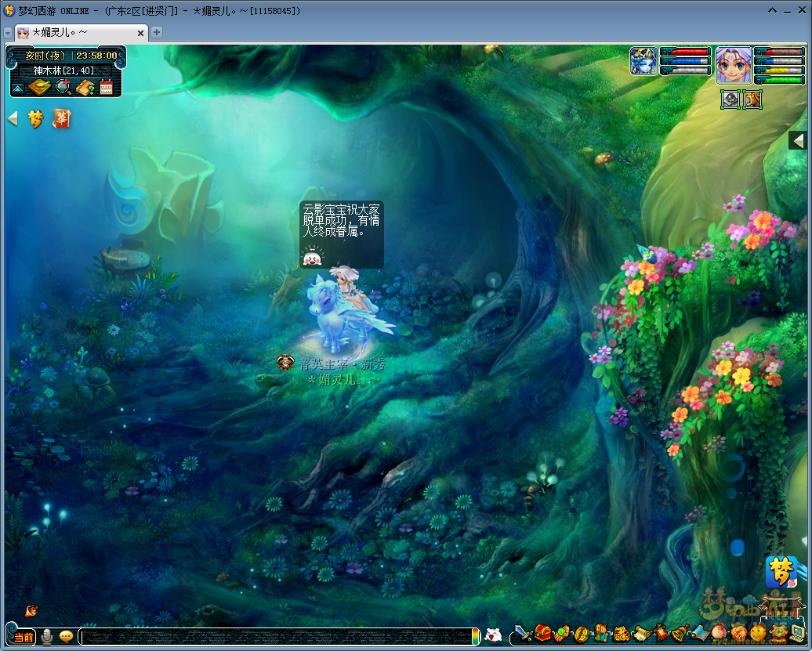Expand the right-side panel arrow
This screenshot has width=812, height=651.
coord(799,139)
